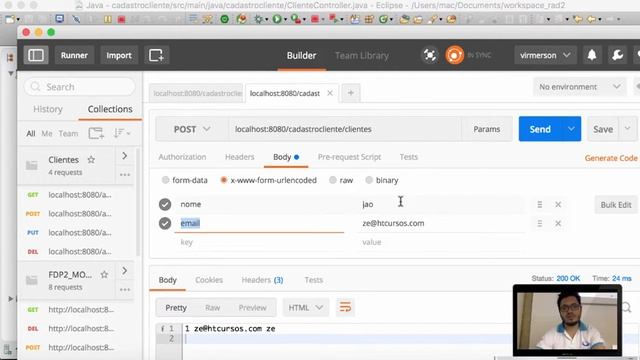Expand the Clientes collection arrow

pyautogui.click(x=124, y=156)
